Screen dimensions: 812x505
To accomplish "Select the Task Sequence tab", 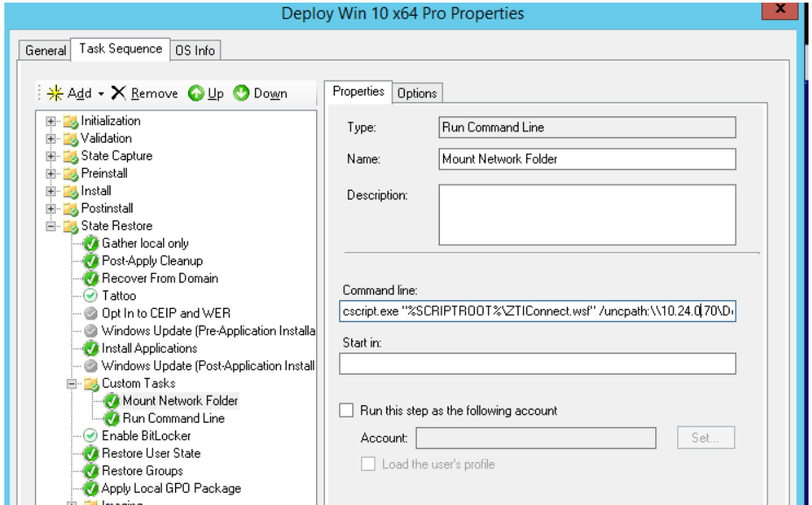I will tap(121, 49).
